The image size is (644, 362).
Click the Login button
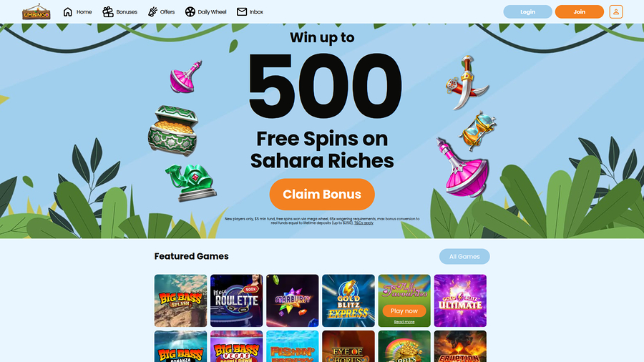coord(527,12)
